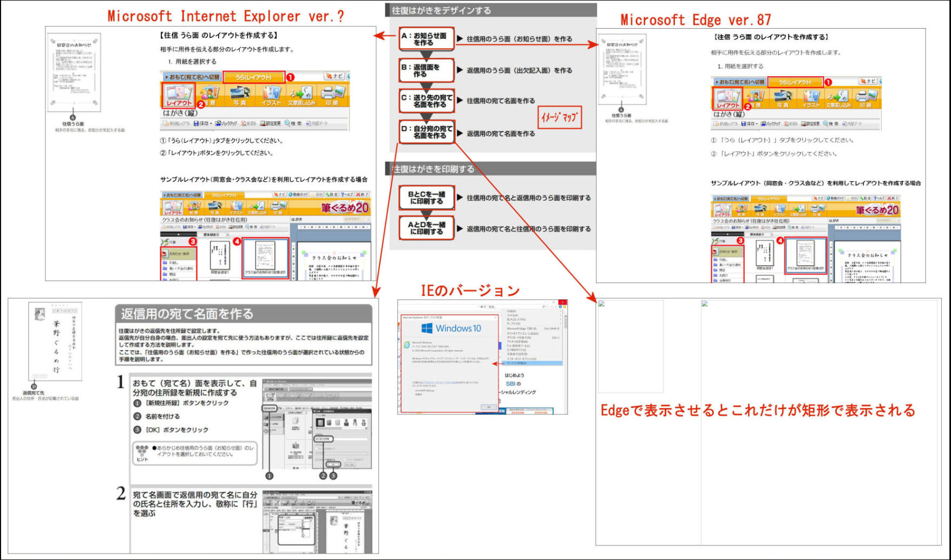Select うら(レイアウト) tab above はがき(縦), Edge panel
Image resolution: width=951 pixels, height=560 pixels.
click(x=795, y=82)
